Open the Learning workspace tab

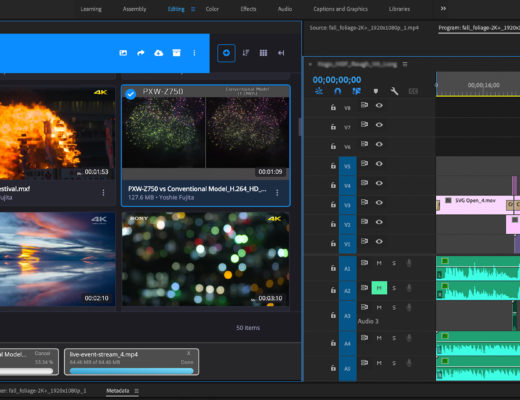[x=91, y=9]
